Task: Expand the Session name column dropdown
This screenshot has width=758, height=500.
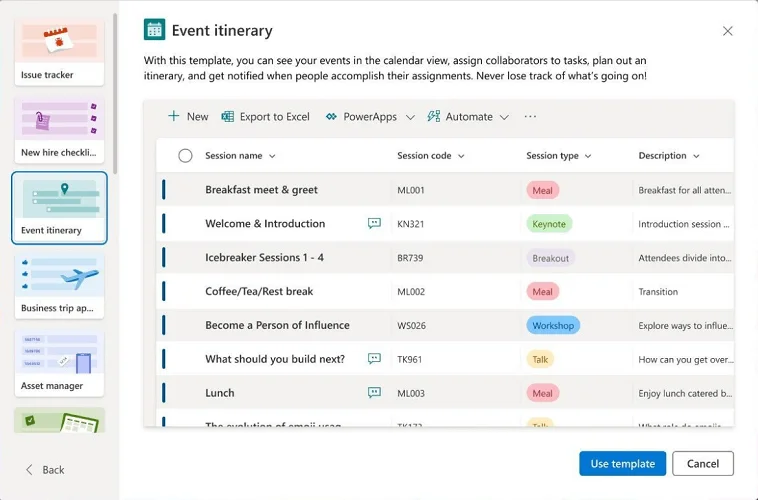Action: tap(272, 156)
